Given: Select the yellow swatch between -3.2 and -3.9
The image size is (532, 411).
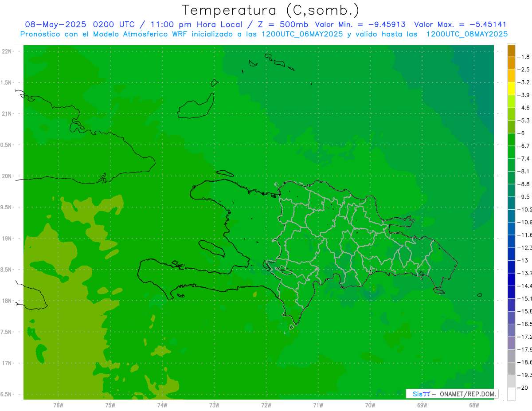Looking at the screenshot, I should coord(511,89).
